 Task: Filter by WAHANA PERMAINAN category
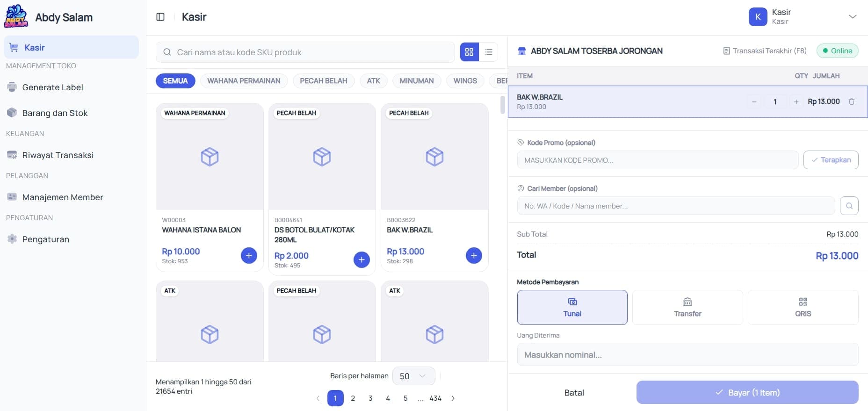coord(244,80)
